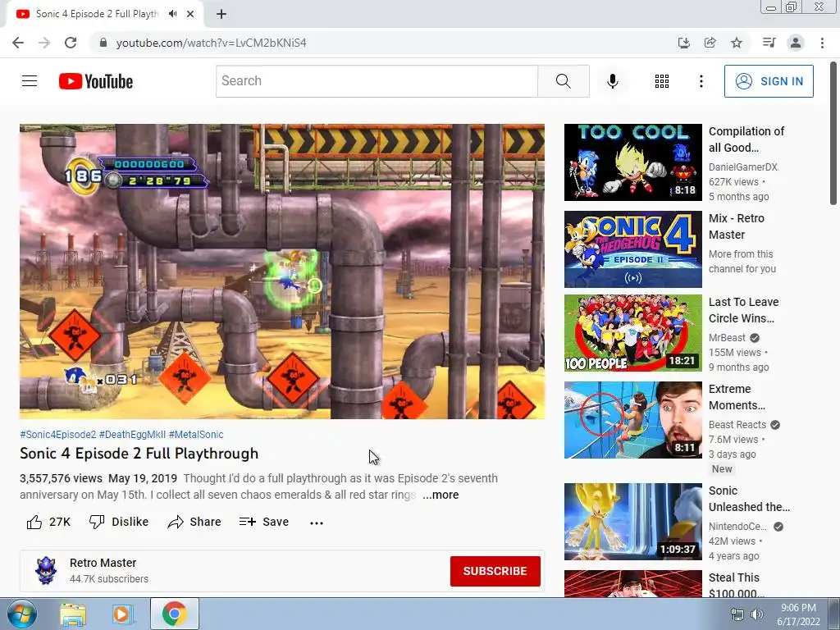Image resolution: width=840 pixels, height=630 pixels.
Task: Click the video player to pause
Action: coord(282,272)
